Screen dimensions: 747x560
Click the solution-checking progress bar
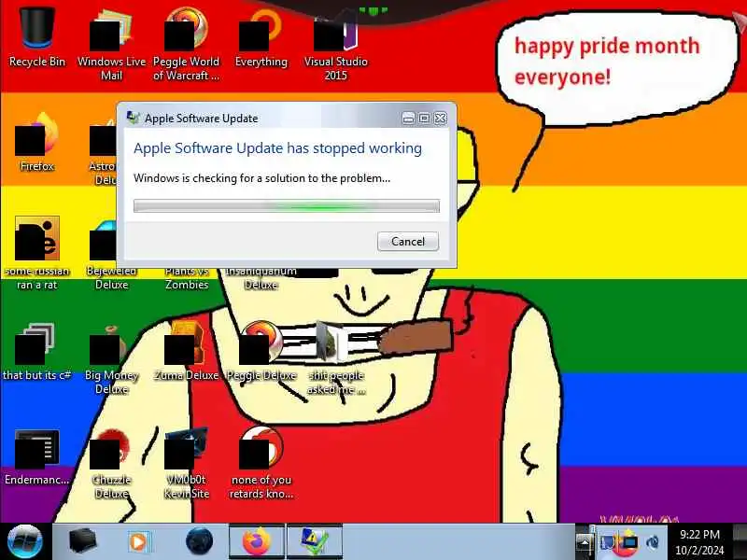[287, 205]
